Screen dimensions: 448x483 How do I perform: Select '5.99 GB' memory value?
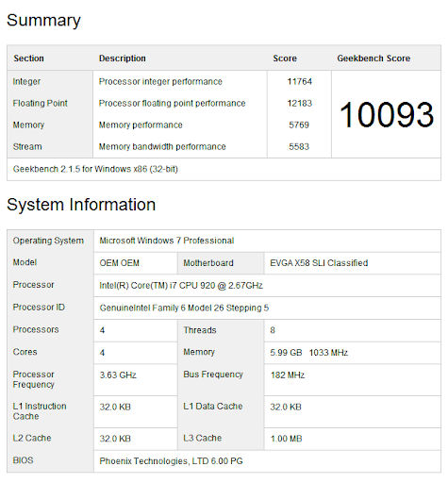point(286,353)
